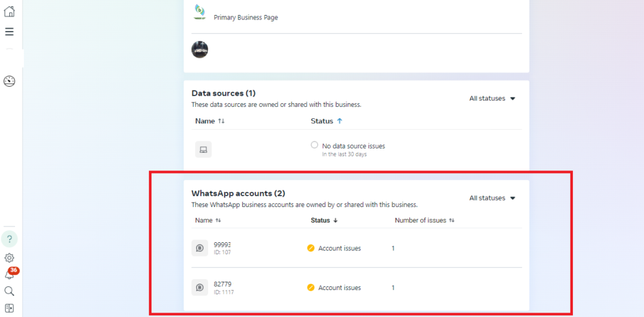The width and height of the screenshot is (644, 317).
Task: Click the No data source issues text
Action: tap(353, 146)
